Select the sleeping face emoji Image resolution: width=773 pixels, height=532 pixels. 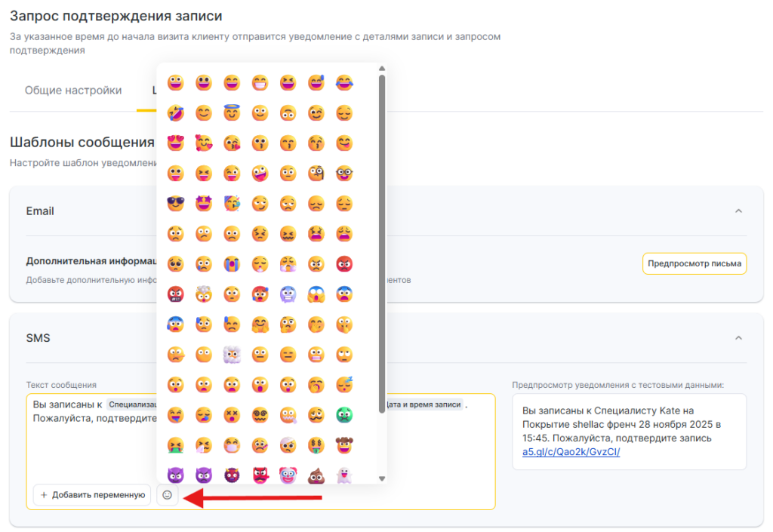point(344,385)
